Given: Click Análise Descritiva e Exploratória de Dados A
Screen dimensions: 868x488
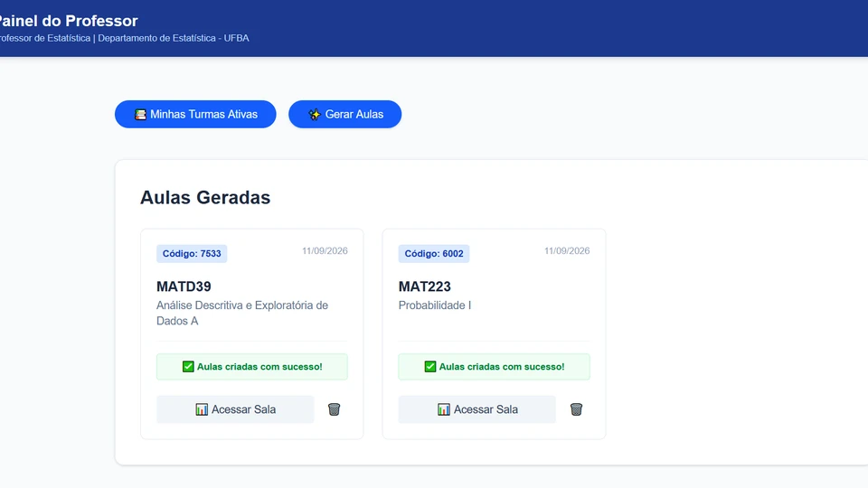Looking at the screenshot, I should click(x=242, y=314).
